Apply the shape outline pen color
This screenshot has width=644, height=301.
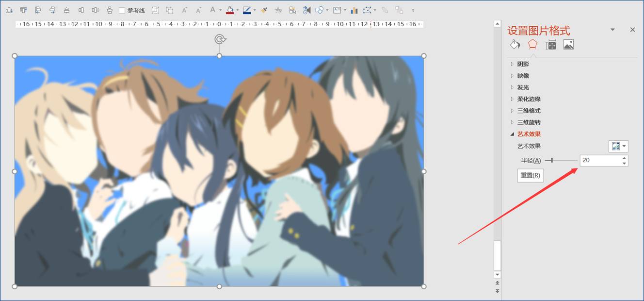click(247, 10)
